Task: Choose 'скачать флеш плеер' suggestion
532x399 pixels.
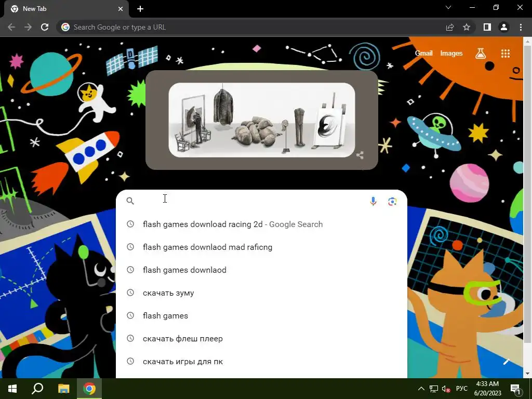Action: (261, 339)
